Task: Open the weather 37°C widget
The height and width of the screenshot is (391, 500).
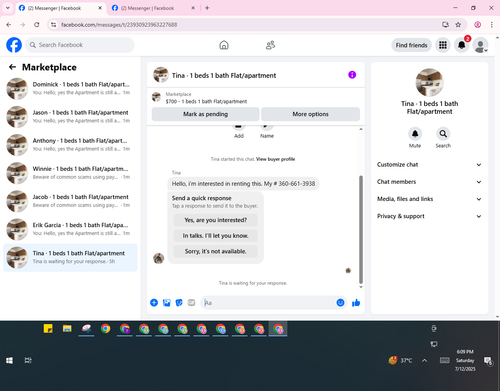Action: tap(400, 360)
